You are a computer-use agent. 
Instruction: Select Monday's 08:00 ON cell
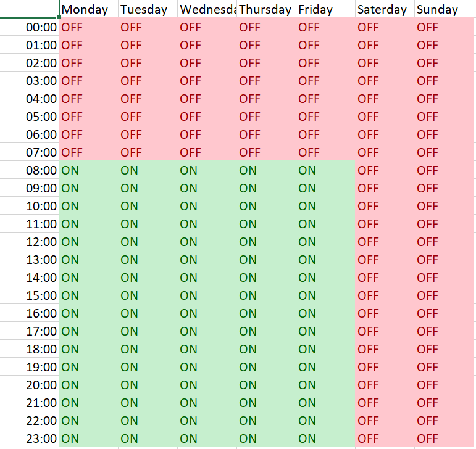88,170
